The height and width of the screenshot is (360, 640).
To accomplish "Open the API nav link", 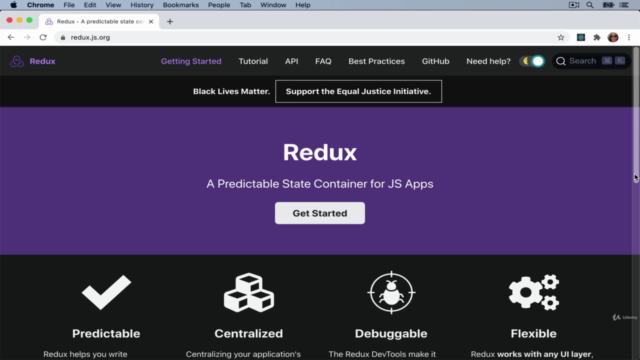I will 291,61.
